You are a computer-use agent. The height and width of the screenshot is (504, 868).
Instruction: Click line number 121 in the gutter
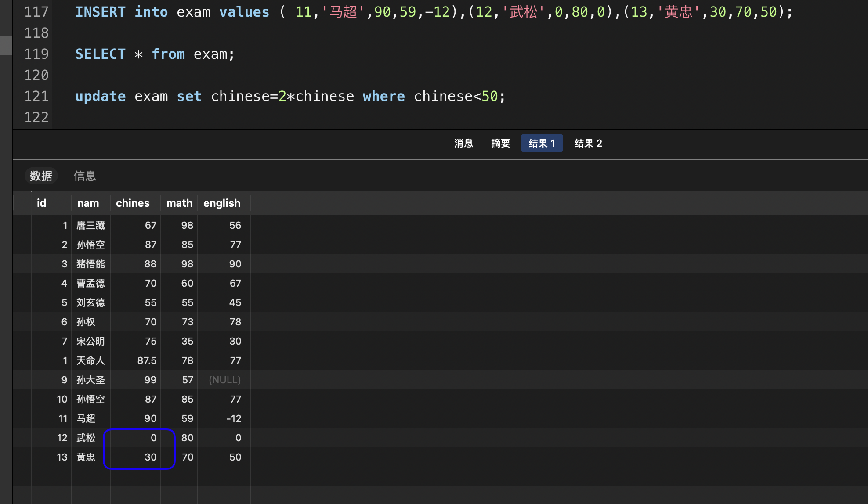(x=36, y=96)
